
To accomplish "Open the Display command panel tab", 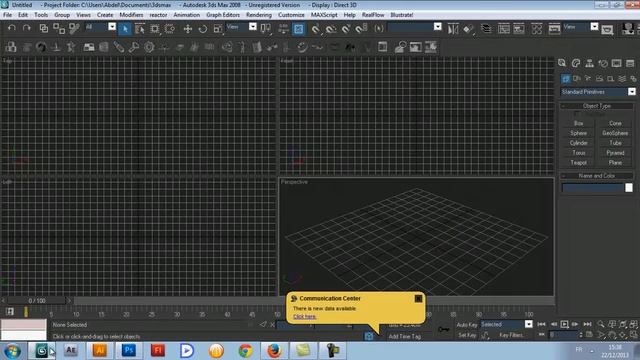I will coord(616,63).
